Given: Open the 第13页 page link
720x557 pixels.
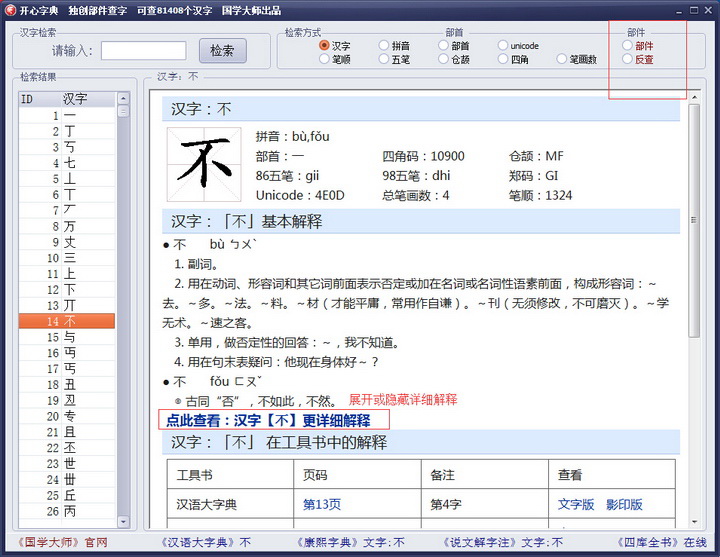Looking at the screenshot, I should [x=322, y=505].
